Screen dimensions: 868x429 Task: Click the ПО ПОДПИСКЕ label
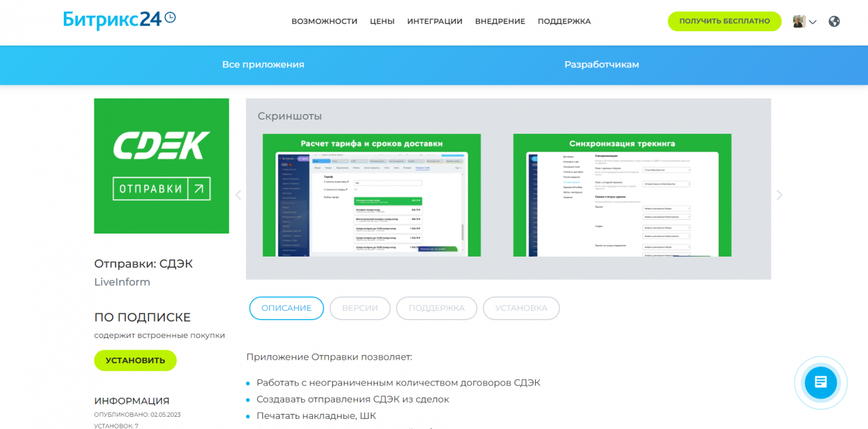click(142, 317)
